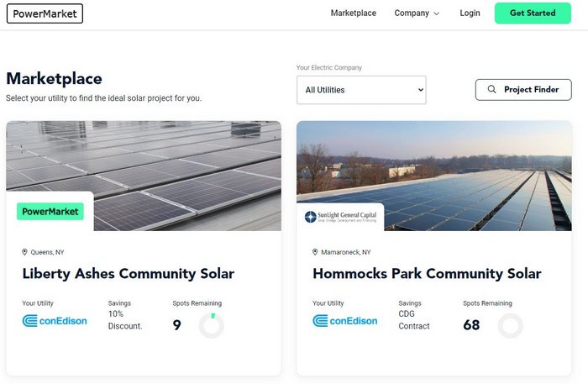588x384 pixels.
Task: Open the Login page link
Action: click(x=470, y=13)
